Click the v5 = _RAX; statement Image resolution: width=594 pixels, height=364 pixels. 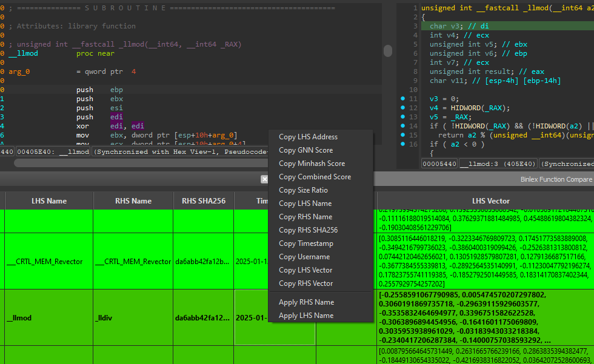click(x=450, y=117)
